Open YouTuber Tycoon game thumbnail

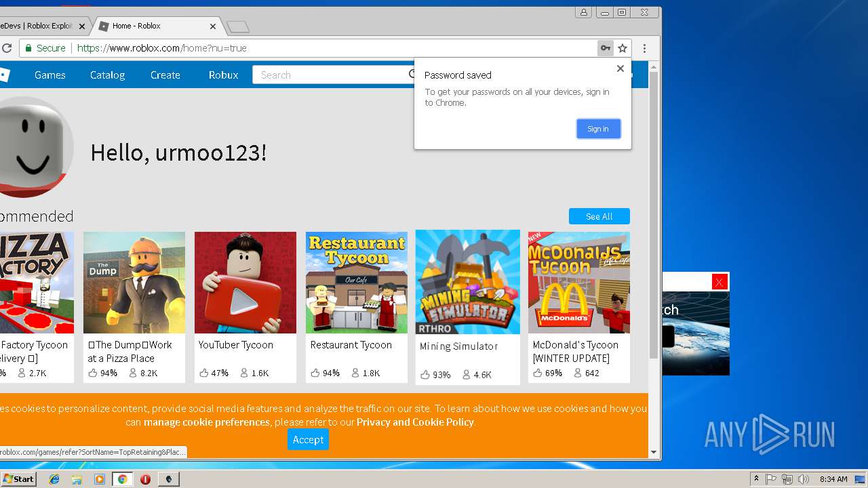[245, 283]
